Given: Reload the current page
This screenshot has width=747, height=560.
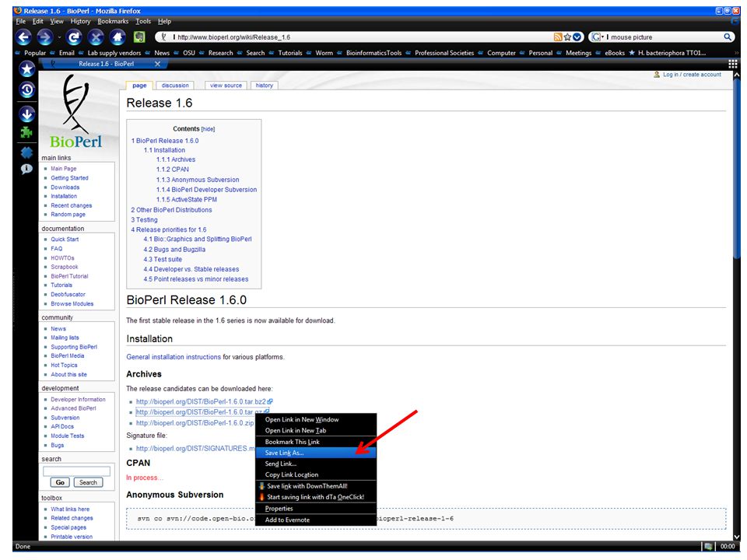Looking at the screenshot, I should tap(74, 37).
